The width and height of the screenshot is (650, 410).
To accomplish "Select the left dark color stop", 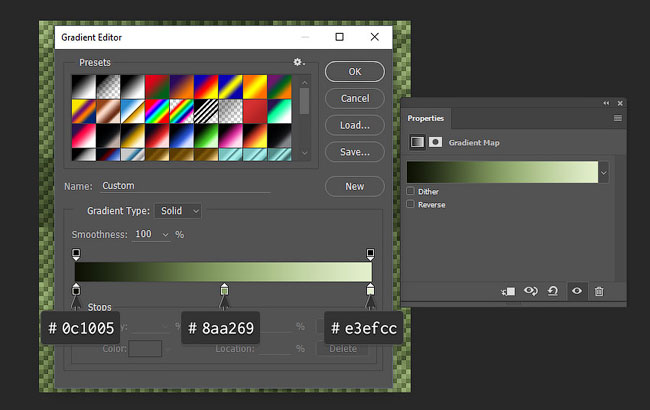I will pos(76,290).
